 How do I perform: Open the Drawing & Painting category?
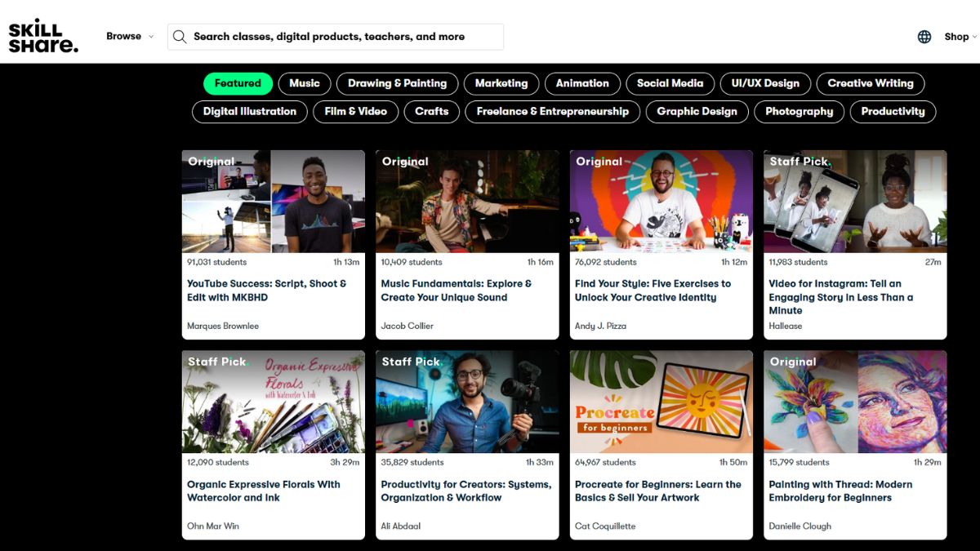(397, 83)
